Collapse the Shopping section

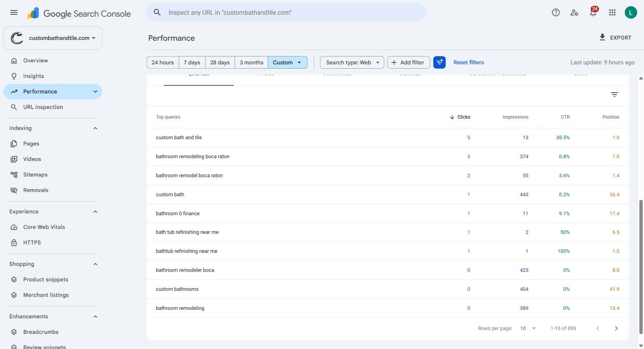click(x=95, y=264)
